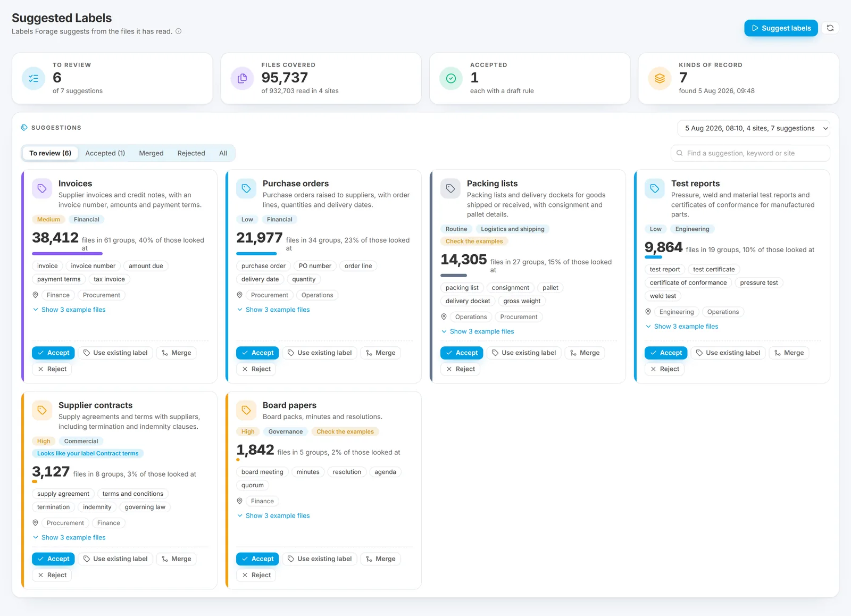
Task: Click the Files Covered documents icon
Action: coord(242,79)
